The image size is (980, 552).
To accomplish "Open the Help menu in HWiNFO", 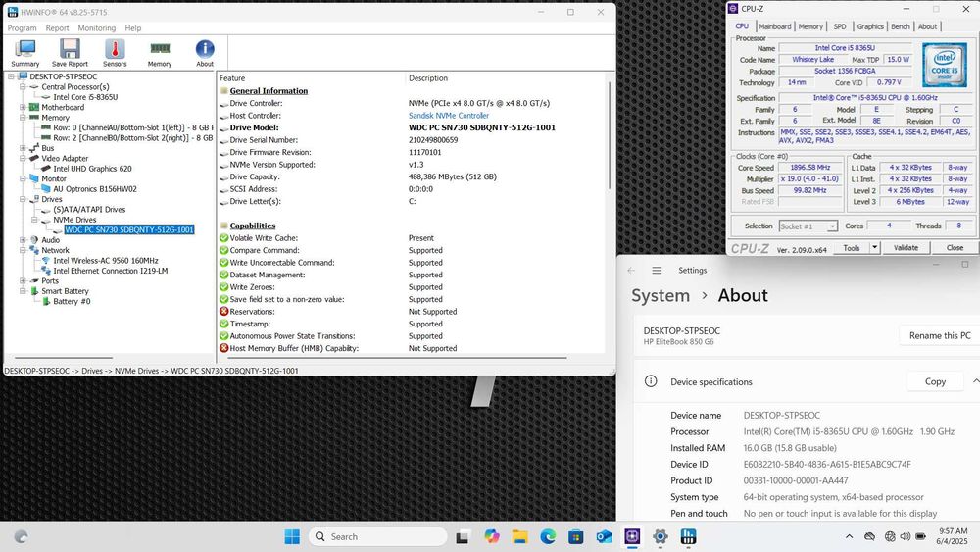I will pos(132,28).
